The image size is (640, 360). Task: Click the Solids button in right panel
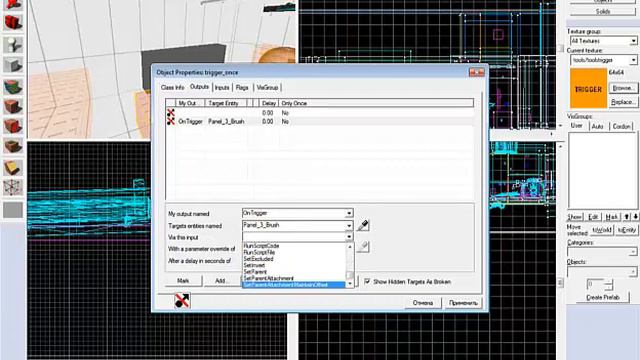click(x=602, y=11)
